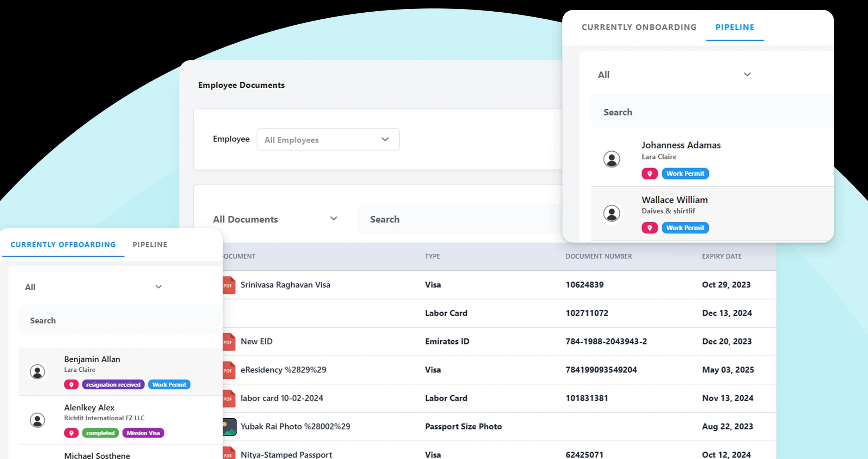Click completed tag for Alenlkey Alex
Screen dimensions: 868x459
[x=100, y=433]
